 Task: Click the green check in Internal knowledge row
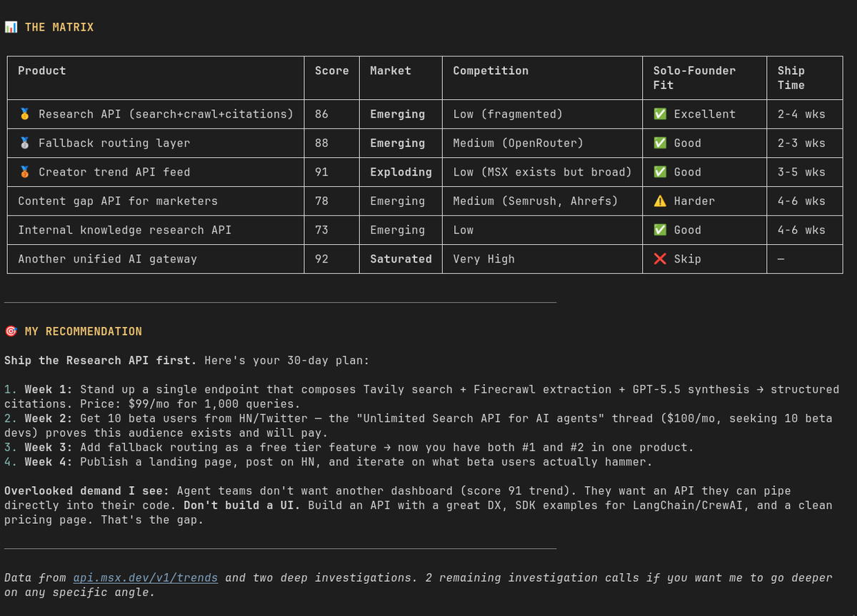(x=660, y=230)
